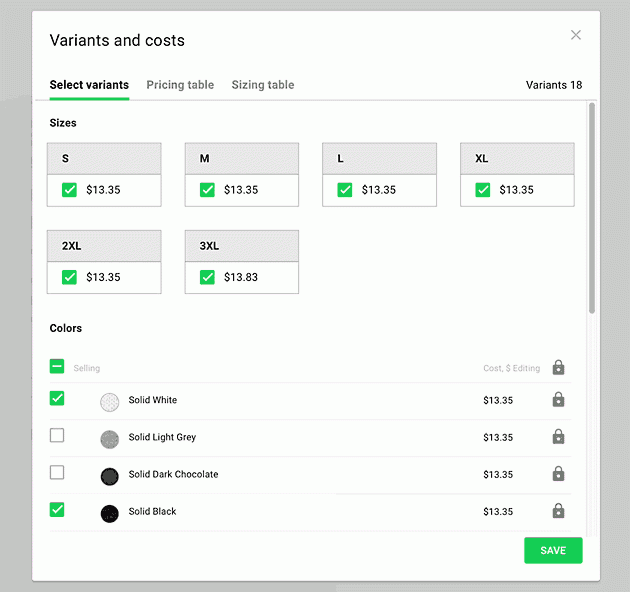Toggle the size XL checkbox

coord(483,190)
